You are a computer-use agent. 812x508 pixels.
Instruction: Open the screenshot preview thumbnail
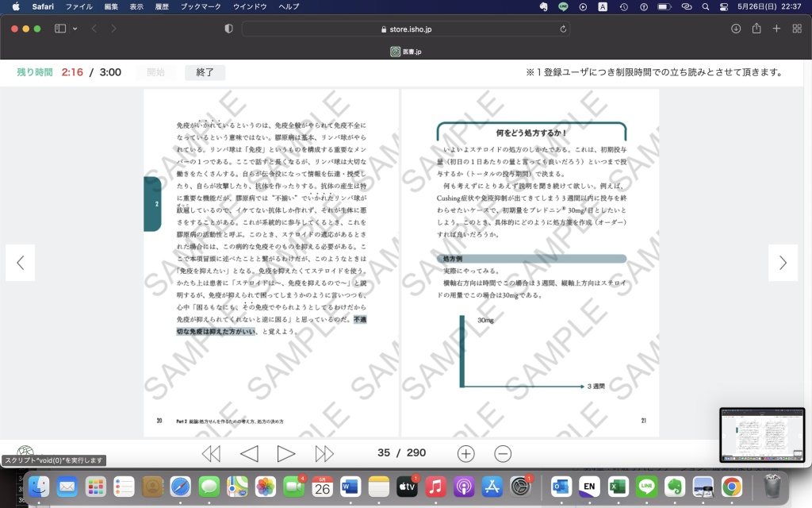(x=762, y=435)
